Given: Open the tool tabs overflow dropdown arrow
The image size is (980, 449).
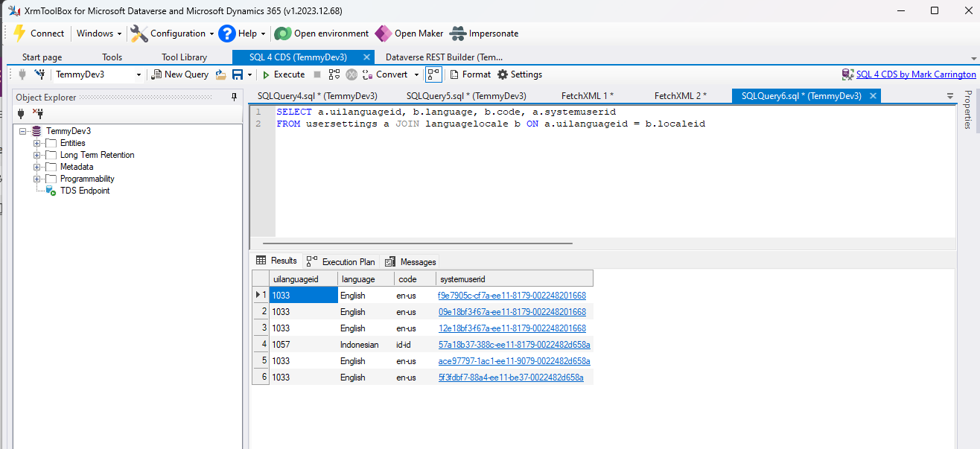Looking at the screenshot, I should tap(973, 59).
